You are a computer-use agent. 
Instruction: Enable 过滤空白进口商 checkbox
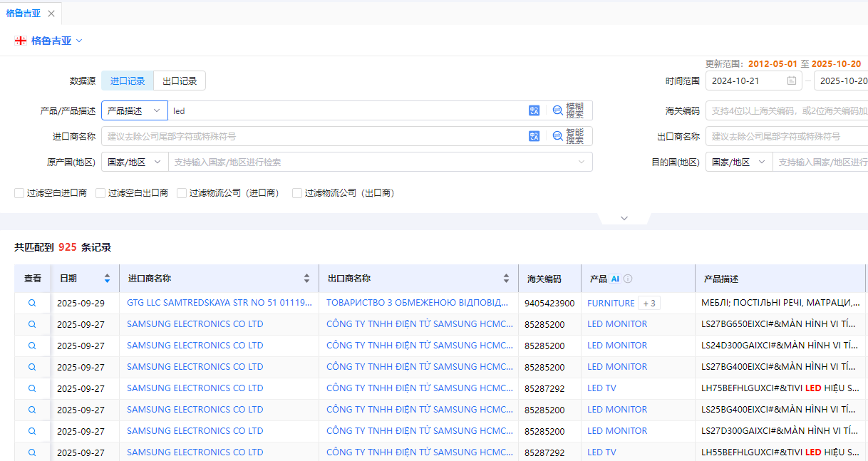(19, 193)
